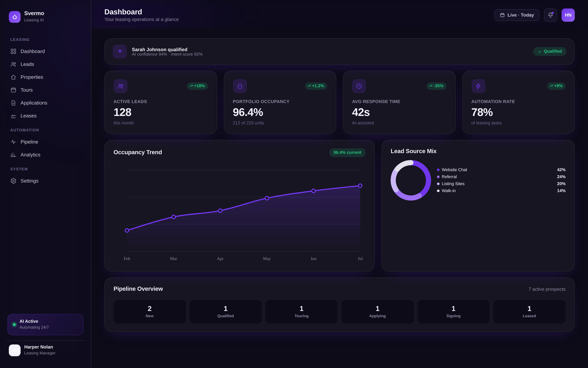The image size is (588, 368).
Task: Open the HN profile avatar in header
Action: pyautogui.click(x=568, y=15)
